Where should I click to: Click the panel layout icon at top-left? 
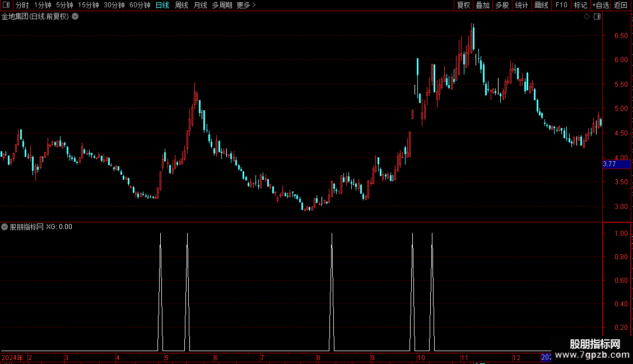click(x=6, y=5)
